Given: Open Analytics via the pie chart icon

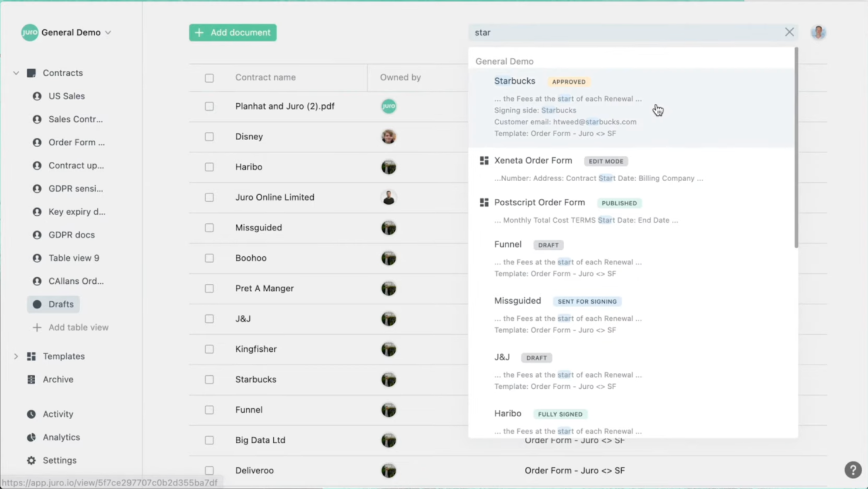Looking at the screenshot, I should 31,437.
